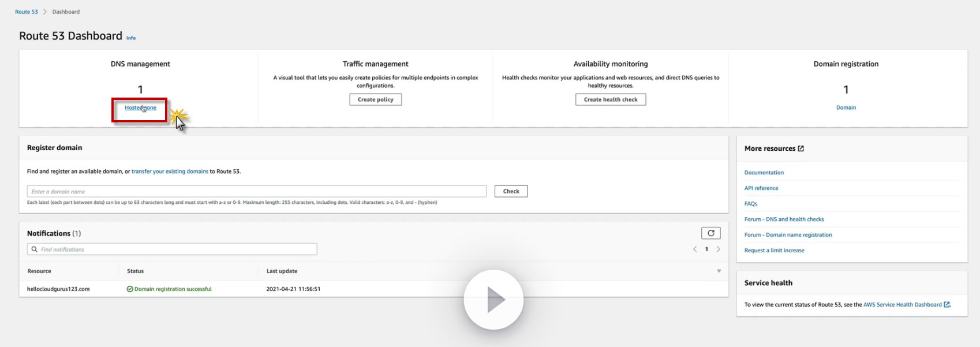The image size is (980, 347).
Task: Open the Domain link under Domain registration
Action: tap(846, 108)
